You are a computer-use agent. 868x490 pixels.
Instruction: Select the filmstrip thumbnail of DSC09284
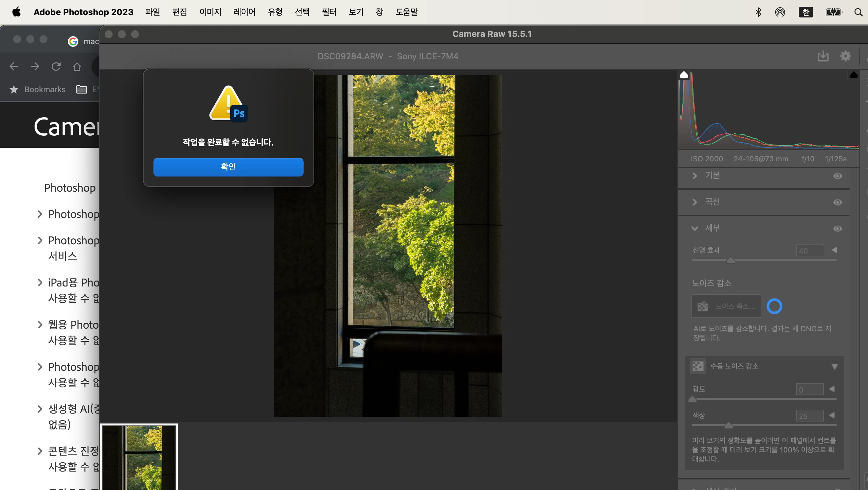point(139,457)
